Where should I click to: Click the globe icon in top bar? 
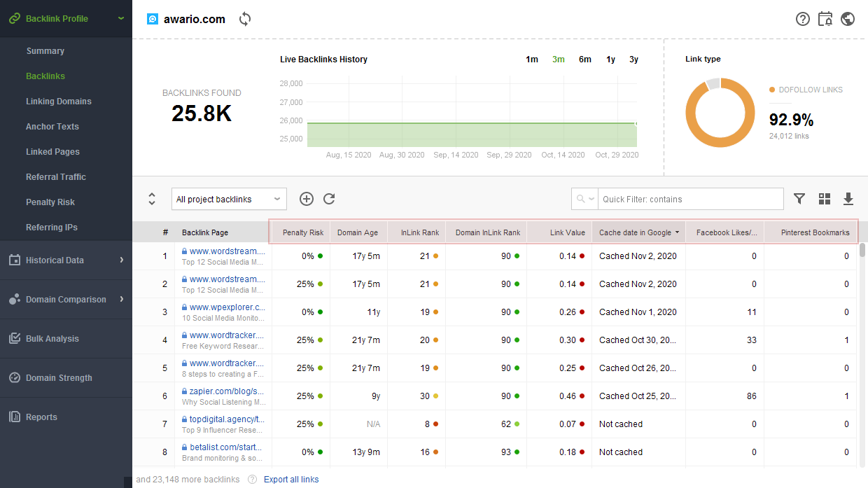[x=848, y=19]
